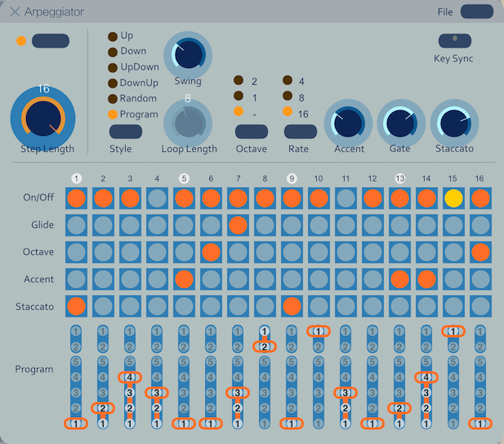This screenshot has width=504, height=444.
Task: Set step 3 Program slider to value 4
Action: pyautogui.click(x=129, y=377)
